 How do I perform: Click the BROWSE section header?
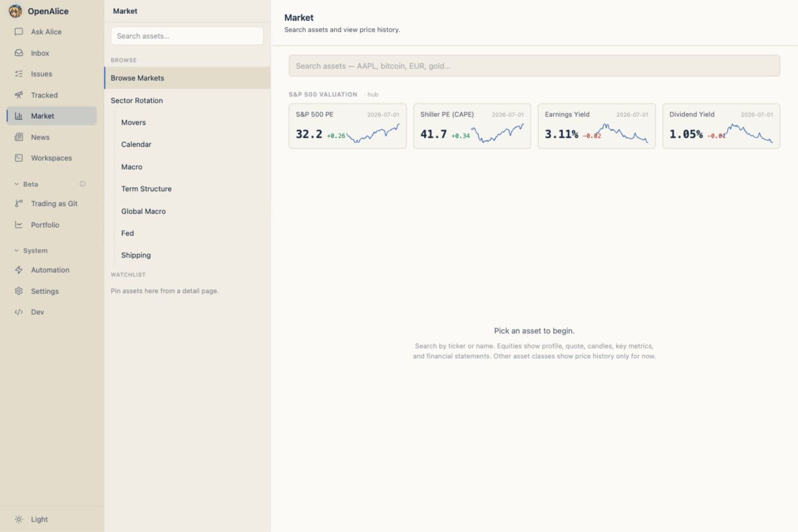(x=124, y=60)
